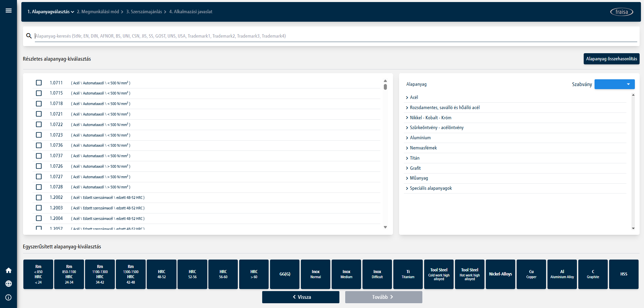The width and height of the screenshot is (644, 308).
Task: Select the Ti Titanium tile
Action: pyautogui.click(x=408, y=274)
